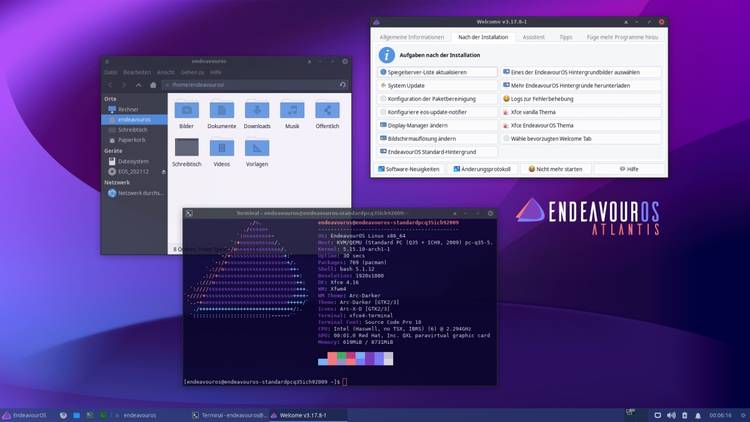Click Hilfe button in Welcome footer
Viewport: 750px width, 422px height.
click(629, 169)
